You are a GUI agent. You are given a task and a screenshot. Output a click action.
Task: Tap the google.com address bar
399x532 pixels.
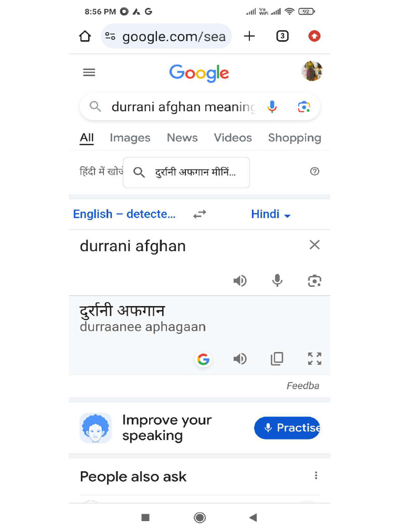pyautogui.click(x=166, y=36)
